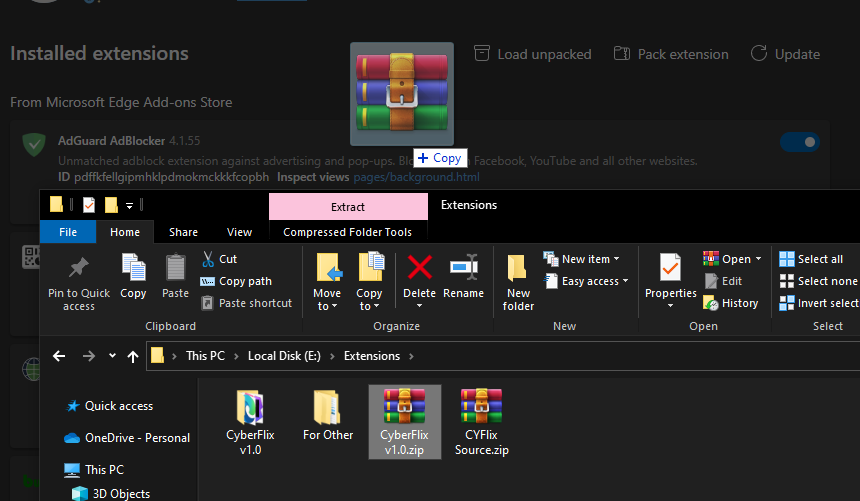Click Properties icon in quick access toolbar
The image size is (860, 501).
pyautogui.click(x=88, y=205)
